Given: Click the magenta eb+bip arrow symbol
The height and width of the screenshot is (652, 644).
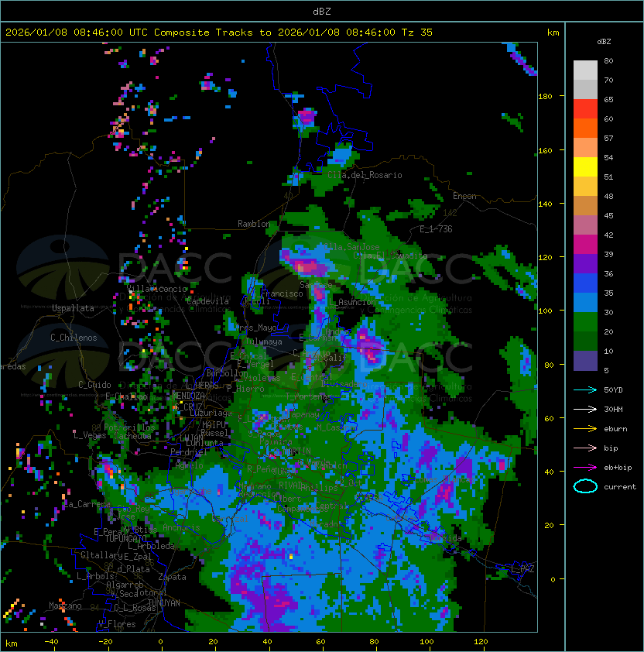Looking at the screenshot, I should [x=585, y=468].
